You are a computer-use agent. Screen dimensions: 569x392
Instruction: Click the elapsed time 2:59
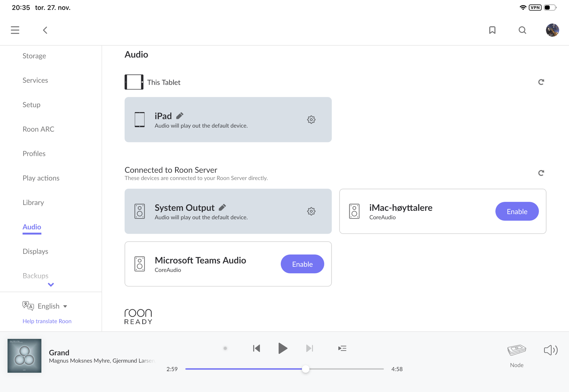click(x=172, y=369)
